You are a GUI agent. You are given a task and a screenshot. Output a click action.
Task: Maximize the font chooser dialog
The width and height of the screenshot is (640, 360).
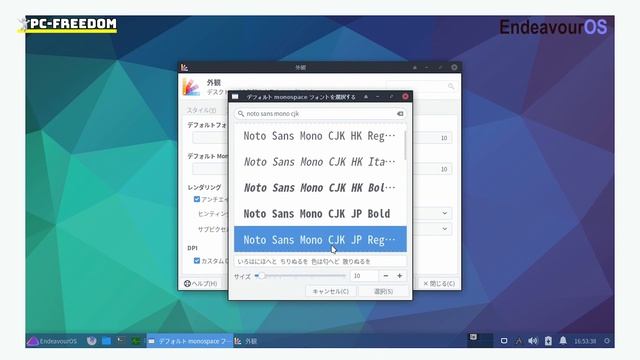391,97
